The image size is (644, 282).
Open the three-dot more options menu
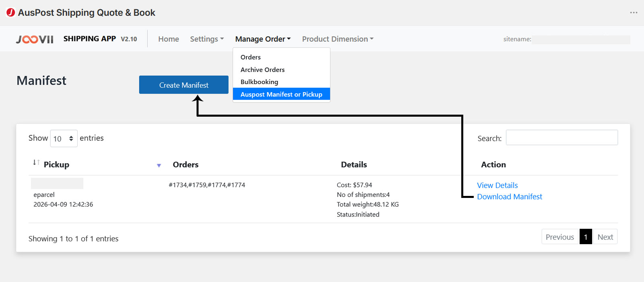(634, 12)
